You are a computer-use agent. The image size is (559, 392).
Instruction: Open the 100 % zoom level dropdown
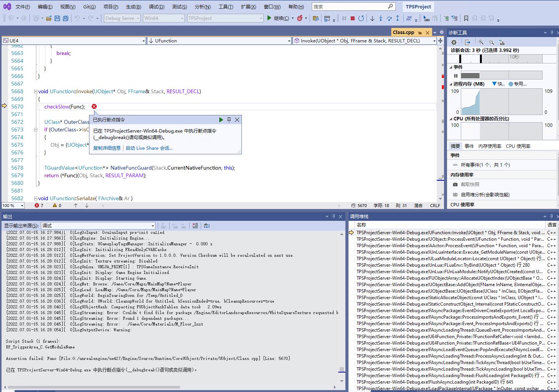tap(22, 206)
